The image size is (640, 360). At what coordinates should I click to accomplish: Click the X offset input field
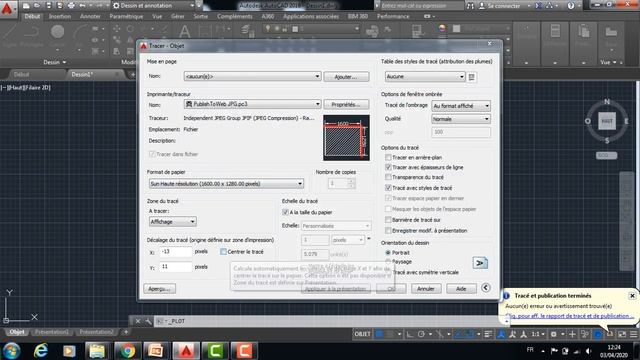(x=176, y=252)
